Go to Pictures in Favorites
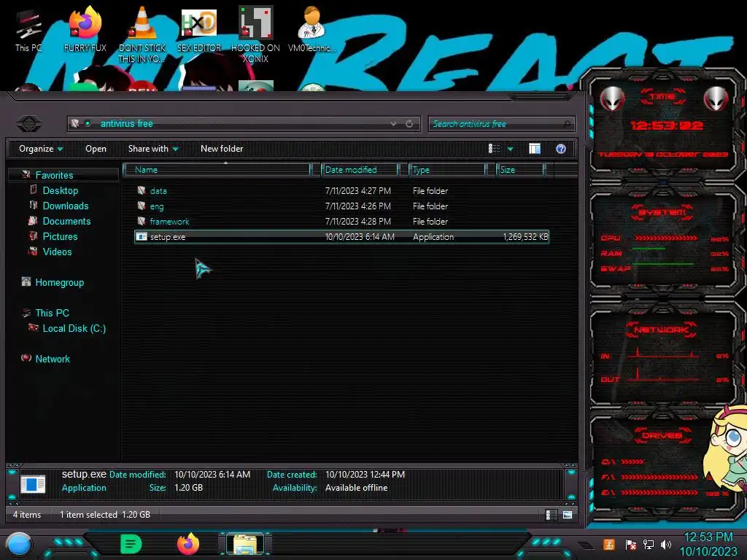This screenshot has height=560, width=747. pyautogui.click(x=60, y=236)
